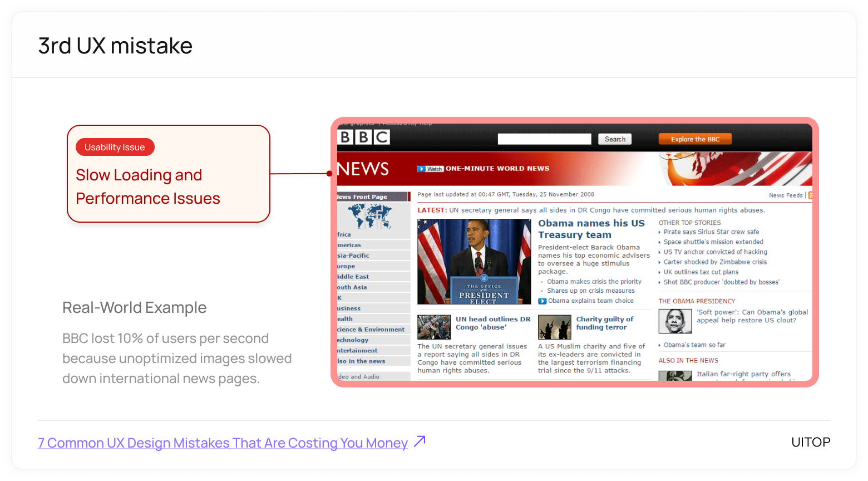Screen dimensions: 868x481
Task: Open Shot BBC producer 'doubted by bosses' story
Action: [721, 282]
